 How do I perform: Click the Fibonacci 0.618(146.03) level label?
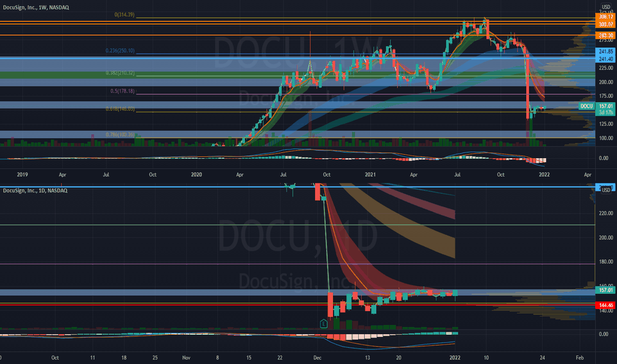pyautogui.click(x=120, y=109)
